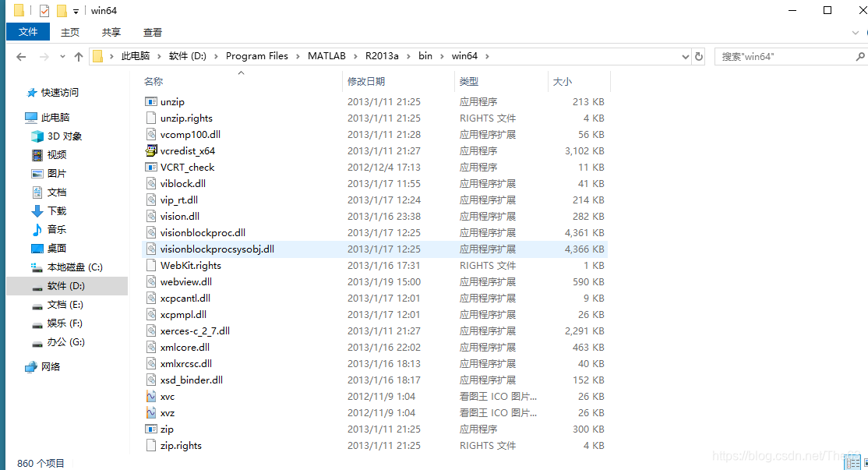This screenshot has height=470, width=868.
Task: Refresh the win64 folder view
Action: pyautogui.click(x=699, y=56)
